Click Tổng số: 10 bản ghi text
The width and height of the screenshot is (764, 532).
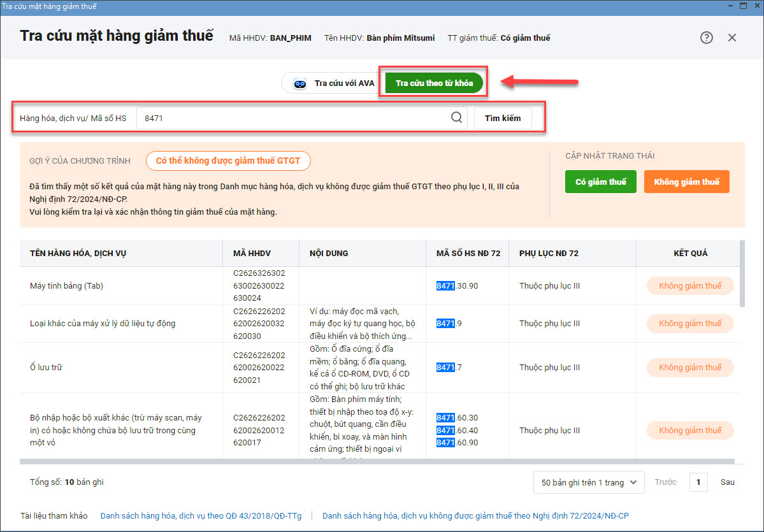click(x=67, y=482)
